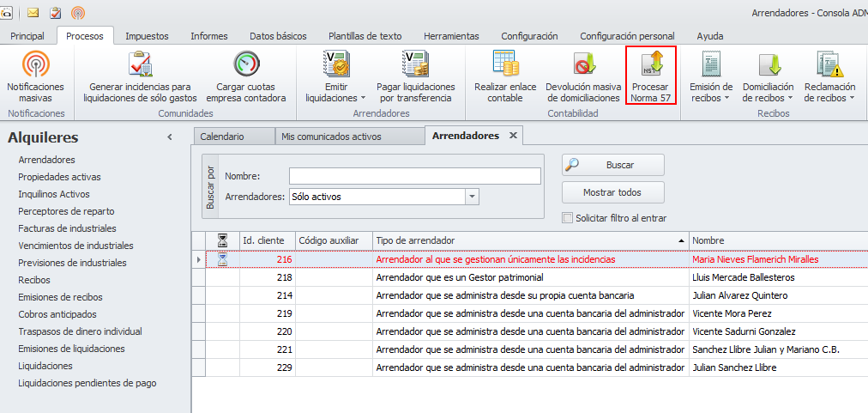Open Devolución masiva de domiciliaciones
868x413 pixels.
tap(583, 76)
